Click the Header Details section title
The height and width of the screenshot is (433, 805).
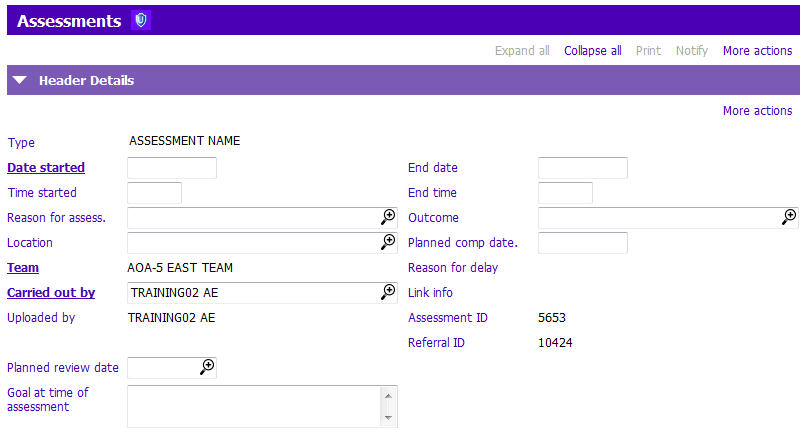[86, 80]
